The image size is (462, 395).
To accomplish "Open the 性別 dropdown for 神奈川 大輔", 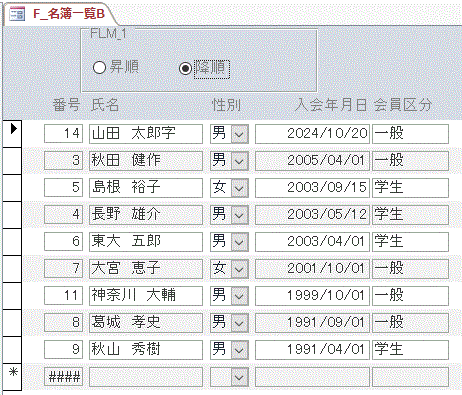I will 240,296.
